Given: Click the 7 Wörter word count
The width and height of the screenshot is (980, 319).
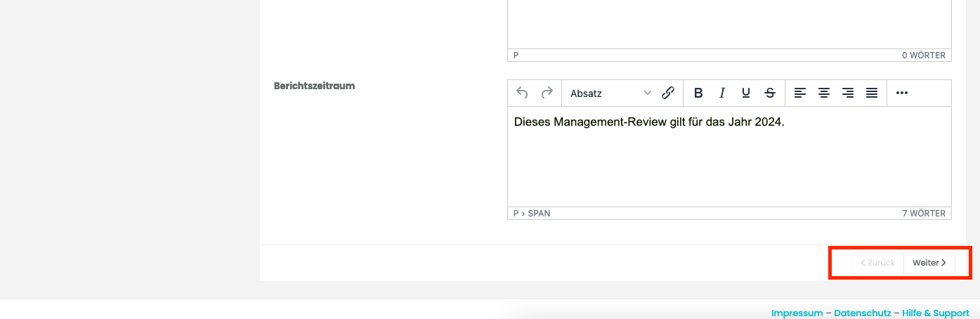Looking at the screenshot, I should (x=924, y=213).
